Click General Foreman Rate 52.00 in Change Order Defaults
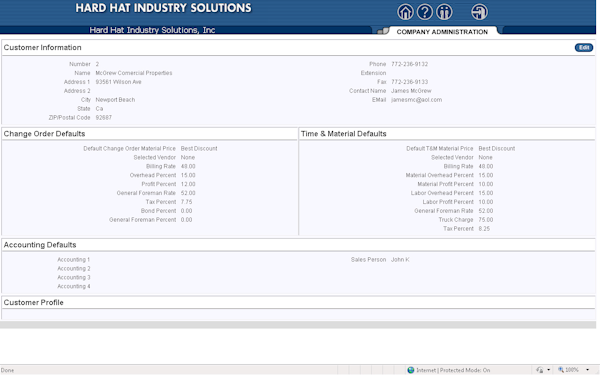This screenshot has height=375, width=600. 188,193
